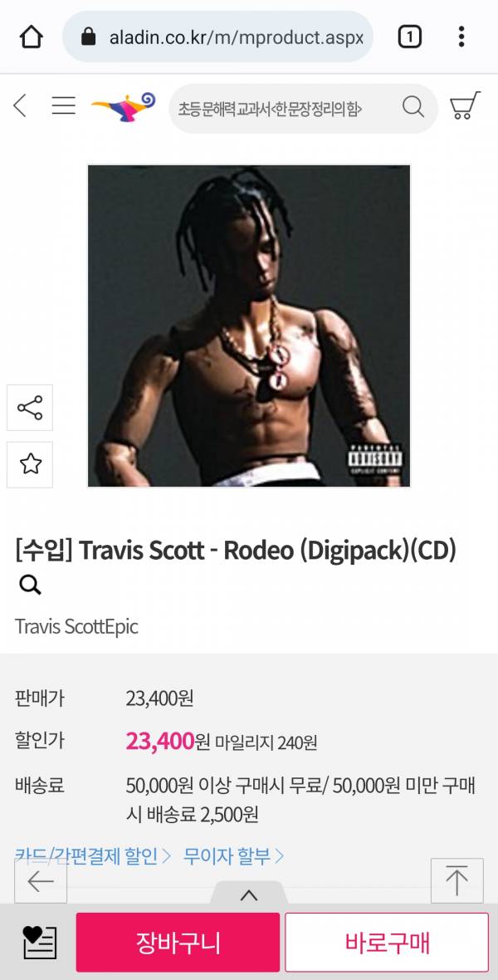Tap the magnifier icon in search bar
This screenshot has height=980, width=498.
click(413, 106)
